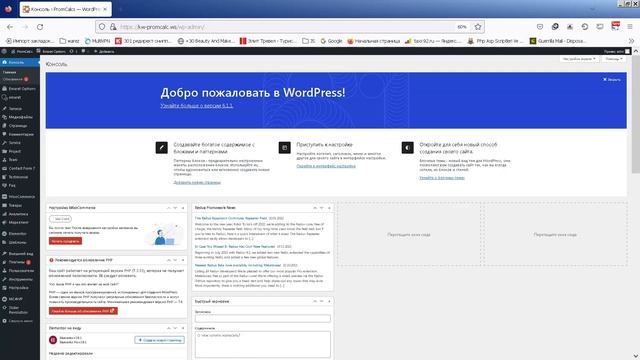Image resolution: width=640 pixels, height=360 pixels.
Task: Click the Slider Revolution icon in sidebar
Action: [x=4, y=308]
